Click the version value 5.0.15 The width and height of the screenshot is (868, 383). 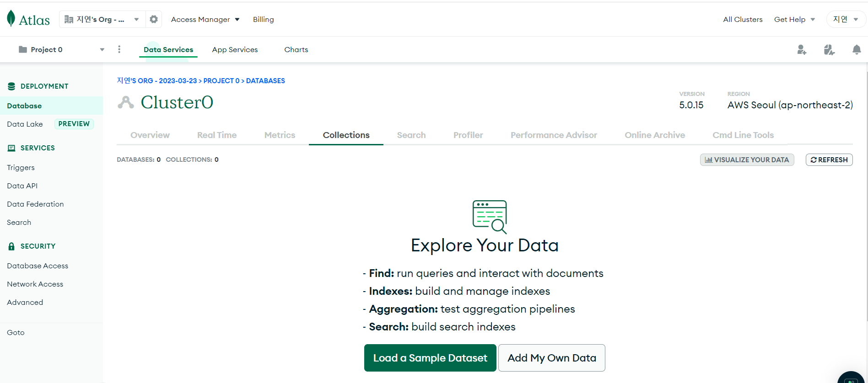(691, 105)
